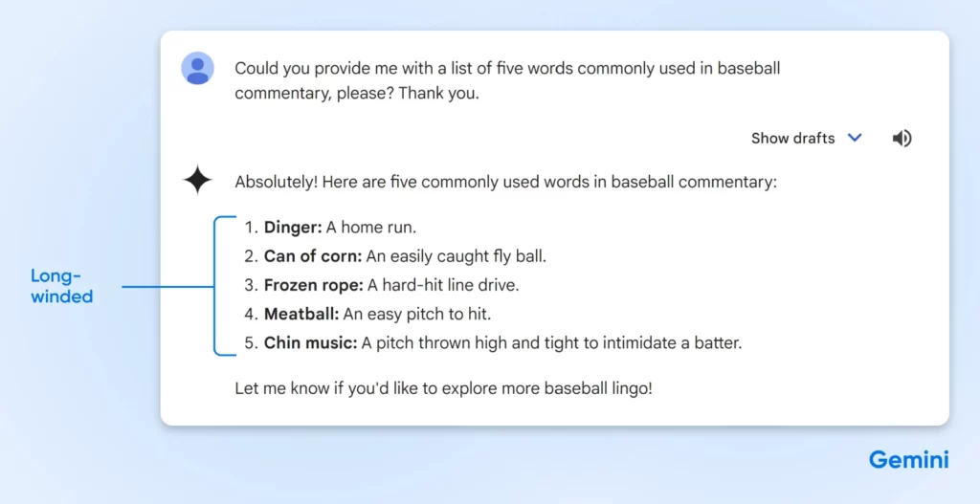Click the "Let me know" closing sentence

point(443,389)
